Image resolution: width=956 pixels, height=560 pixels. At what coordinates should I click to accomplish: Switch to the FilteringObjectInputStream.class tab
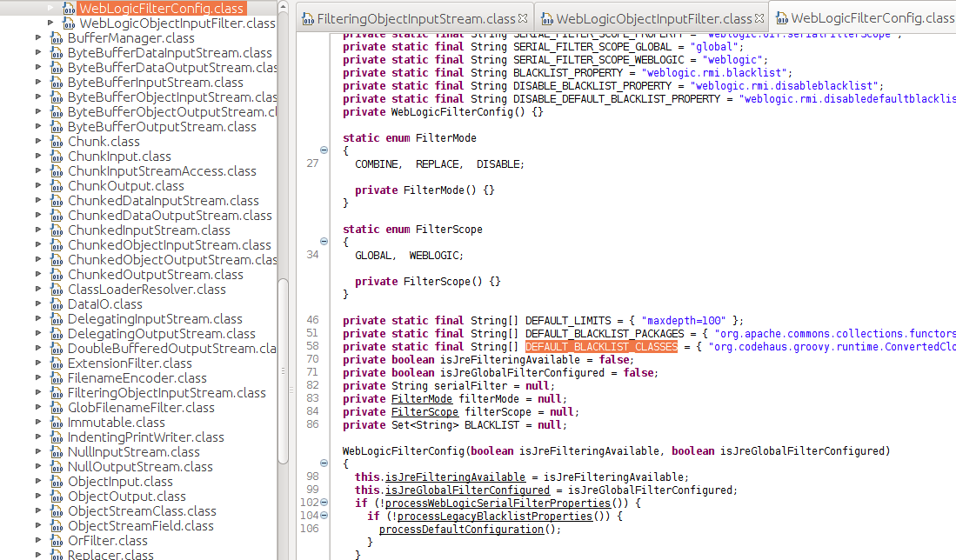click(415, 19)
